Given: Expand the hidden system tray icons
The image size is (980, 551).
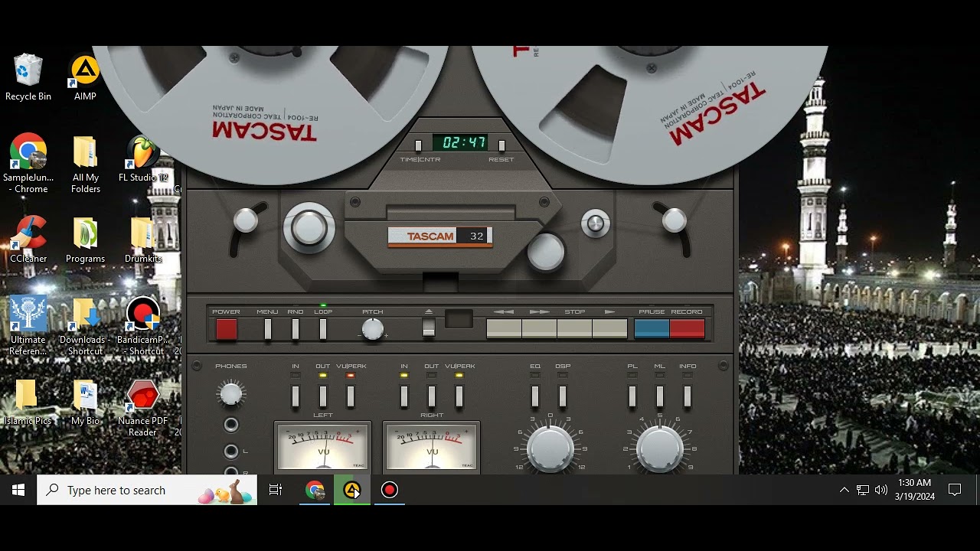Looking at the screenshot, I should point(844,490).
